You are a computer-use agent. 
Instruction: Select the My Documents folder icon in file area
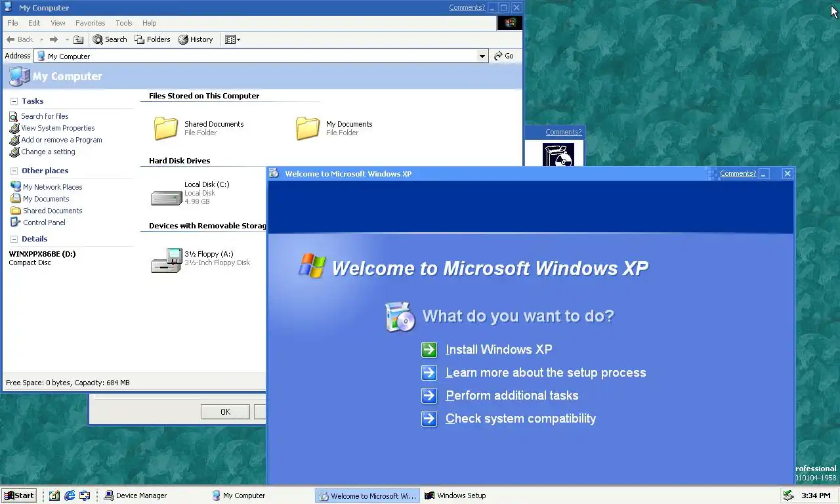coord(308,128)
